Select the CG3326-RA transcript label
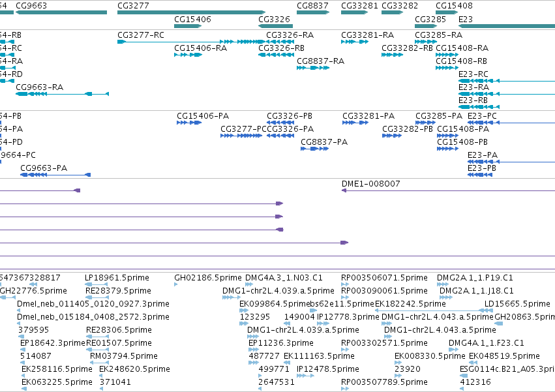This screenshot has width=555, height=392. pos(290,35)
